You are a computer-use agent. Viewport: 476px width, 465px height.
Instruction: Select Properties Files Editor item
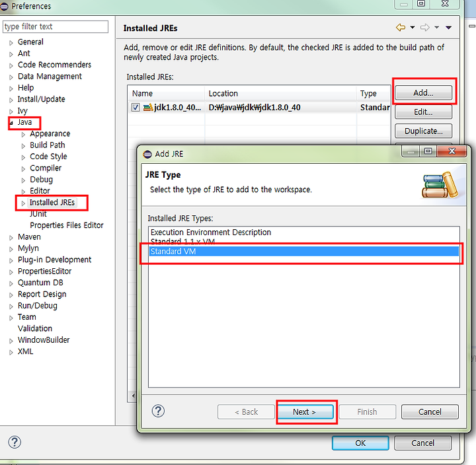pos(67,225)
